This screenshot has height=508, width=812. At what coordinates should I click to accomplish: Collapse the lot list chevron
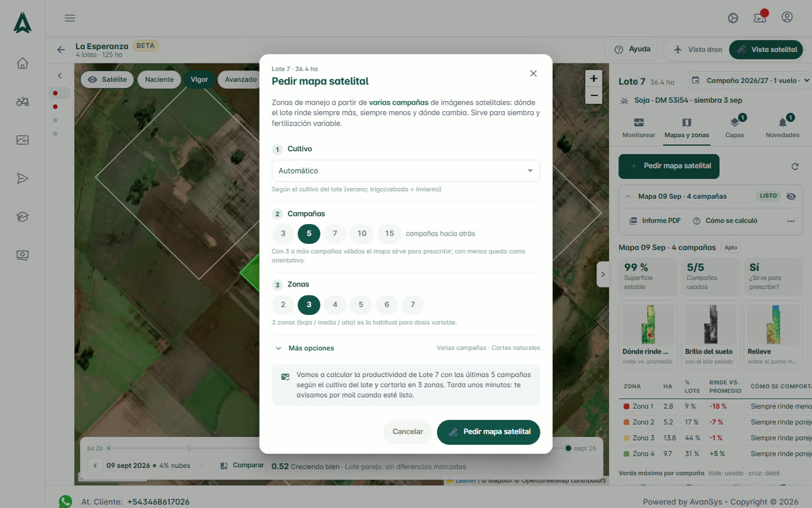pyautogui.click(x=60, y=76)
